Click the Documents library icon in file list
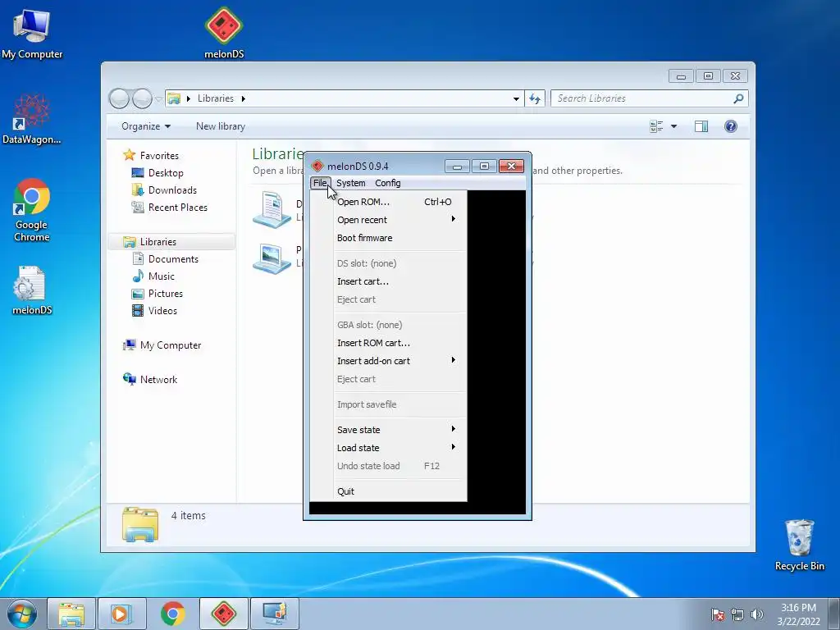 tap(272, 209)
